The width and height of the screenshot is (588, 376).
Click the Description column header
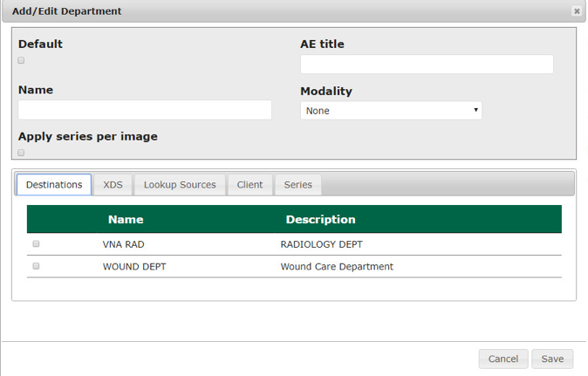[320, 220]
